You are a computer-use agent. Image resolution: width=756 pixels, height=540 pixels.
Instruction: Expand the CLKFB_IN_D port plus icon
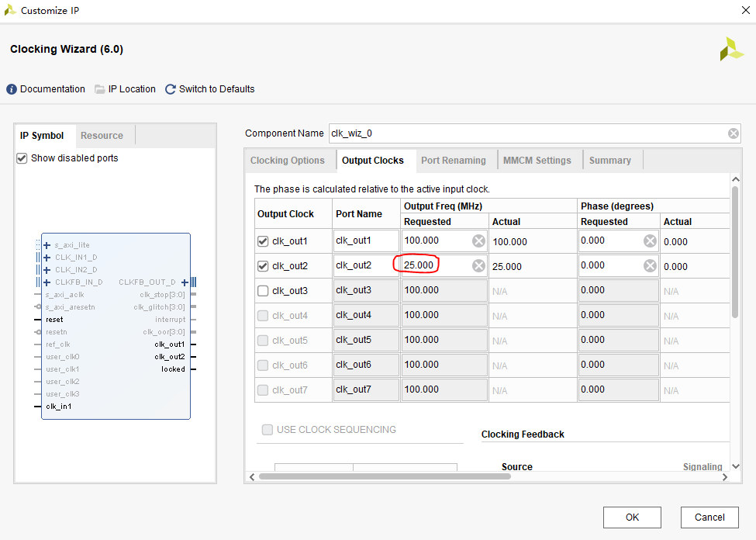[x=47, y=282]
